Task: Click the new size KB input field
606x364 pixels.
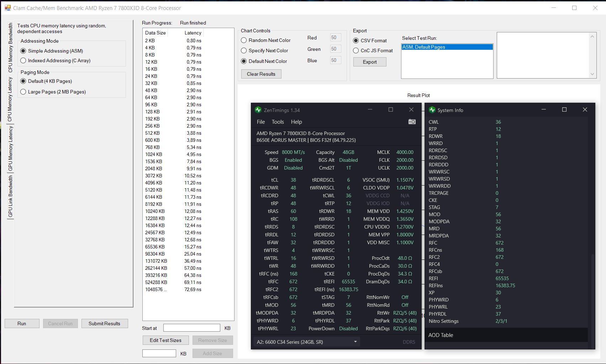Action: 159,353
